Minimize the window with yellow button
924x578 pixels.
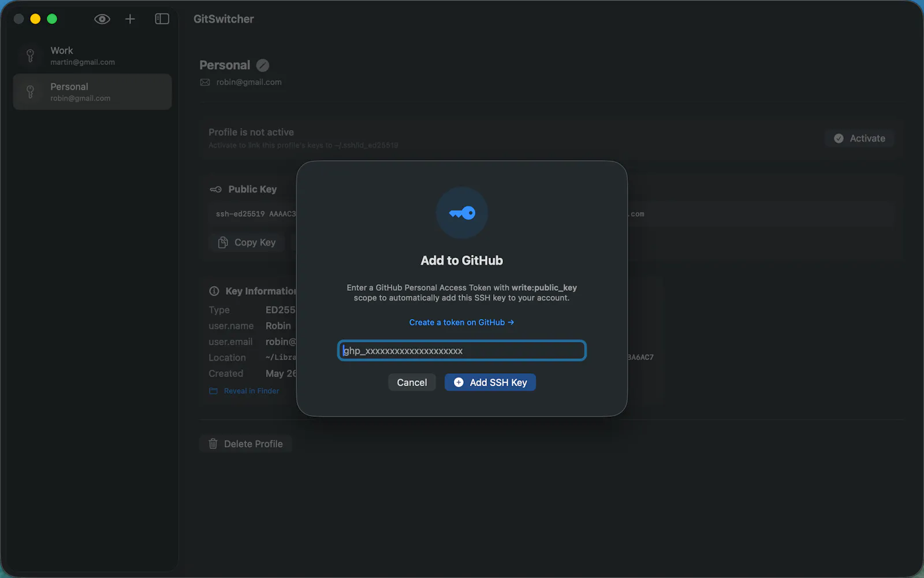click(x=35, y=19)
